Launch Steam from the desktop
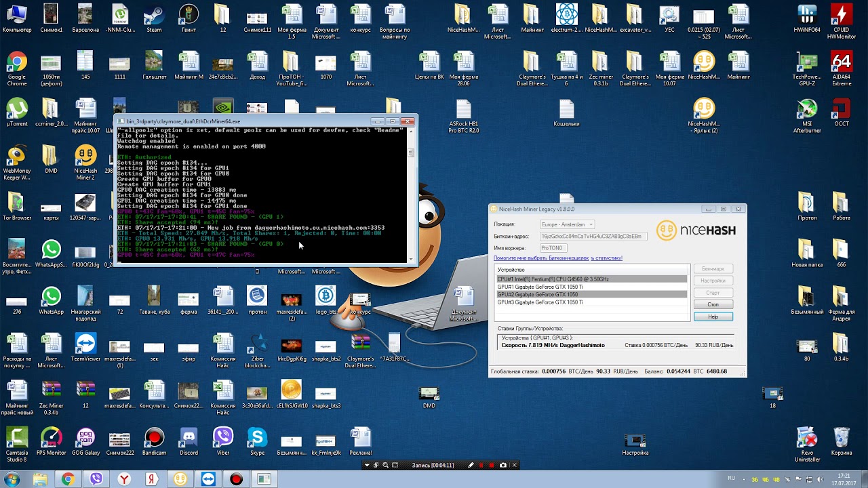This screenshot has width=868, height=488. pyautogui.click(x=154, y=15)
